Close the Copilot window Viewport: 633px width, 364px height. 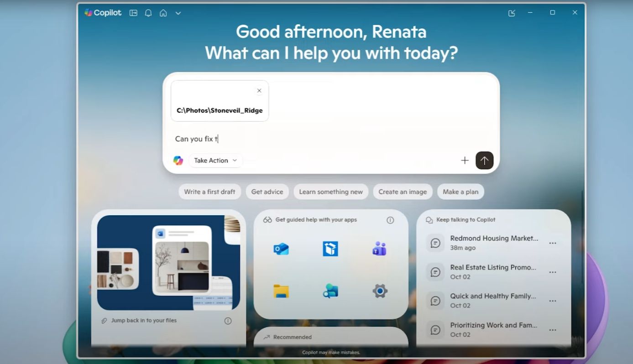coord(575,13)
